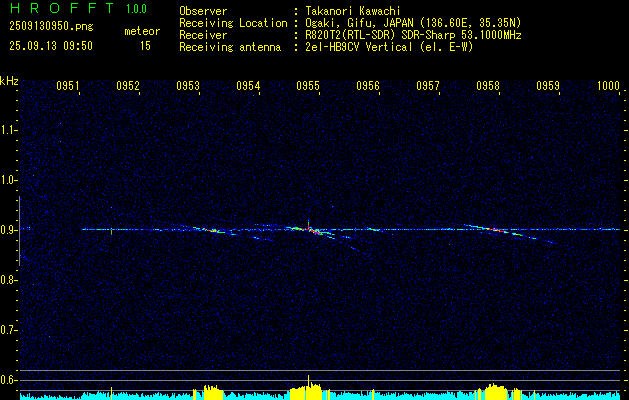
Task: Click the 0954 time marker
Action: [248, 85]
